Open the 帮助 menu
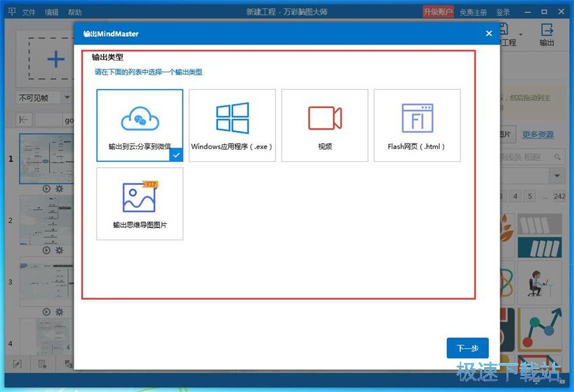Viewport: 574px width, 392px height. [75, 12]
